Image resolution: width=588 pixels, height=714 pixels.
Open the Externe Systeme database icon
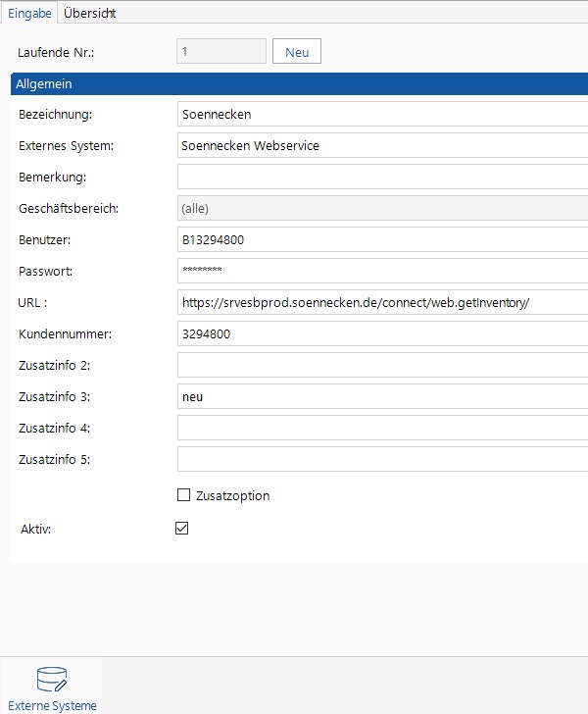51,679
